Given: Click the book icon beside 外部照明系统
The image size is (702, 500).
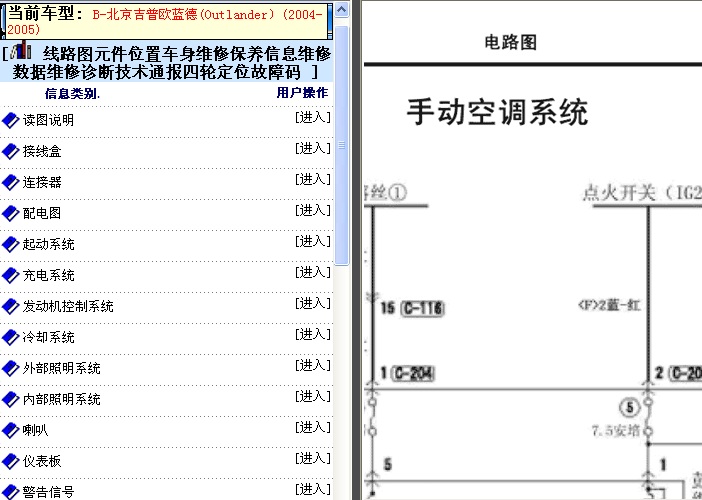Looking at the screenshot, I should [x=11, y=368].
